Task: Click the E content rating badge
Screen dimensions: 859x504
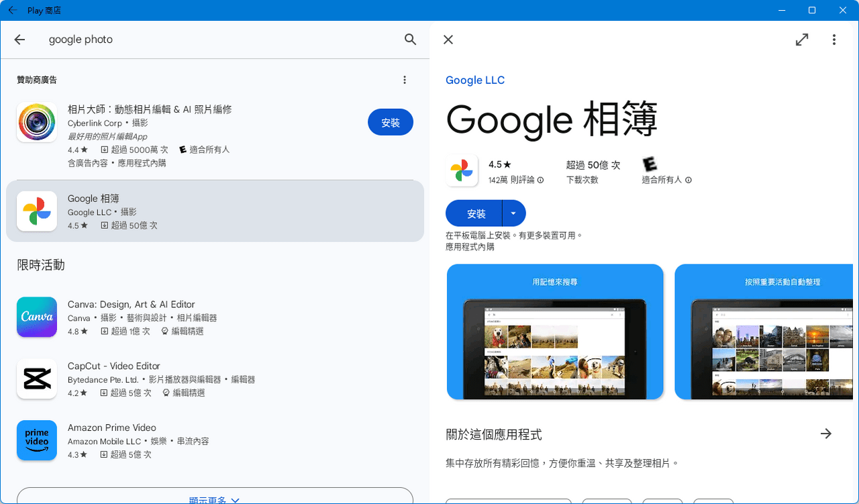Action: (x=650, y=164)
